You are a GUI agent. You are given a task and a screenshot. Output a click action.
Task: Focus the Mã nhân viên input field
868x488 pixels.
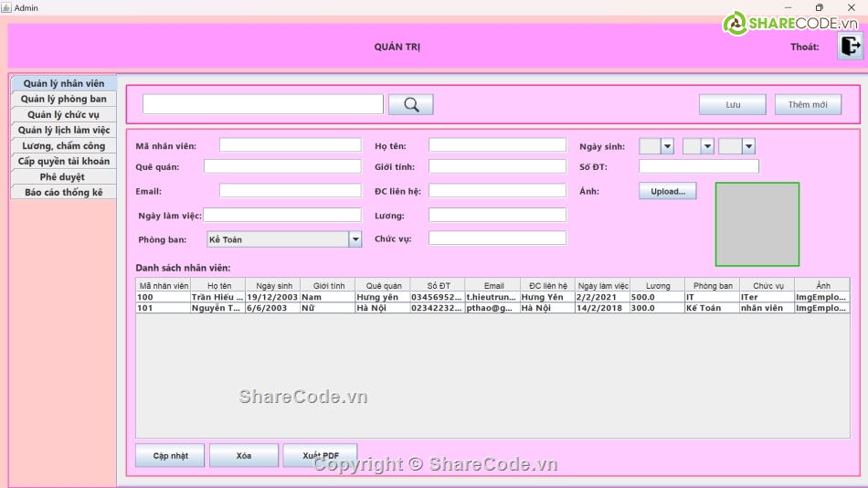pyautogui.click(x=290, y=145)
